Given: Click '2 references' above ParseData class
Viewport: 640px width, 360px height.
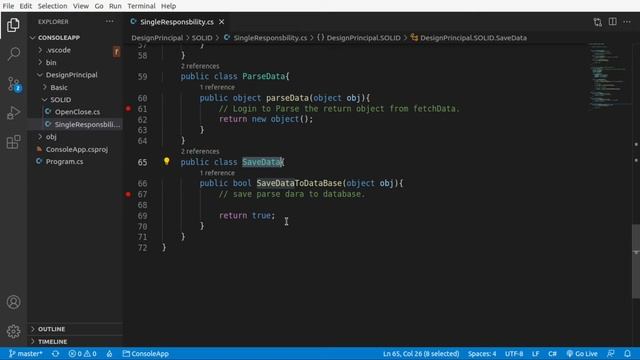Looking at the screenshot, I should [x=200, y=66].
